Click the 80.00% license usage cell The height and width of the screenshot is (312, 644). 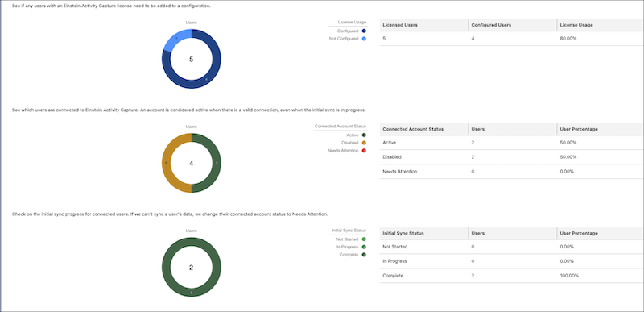[x=601, y=38]
